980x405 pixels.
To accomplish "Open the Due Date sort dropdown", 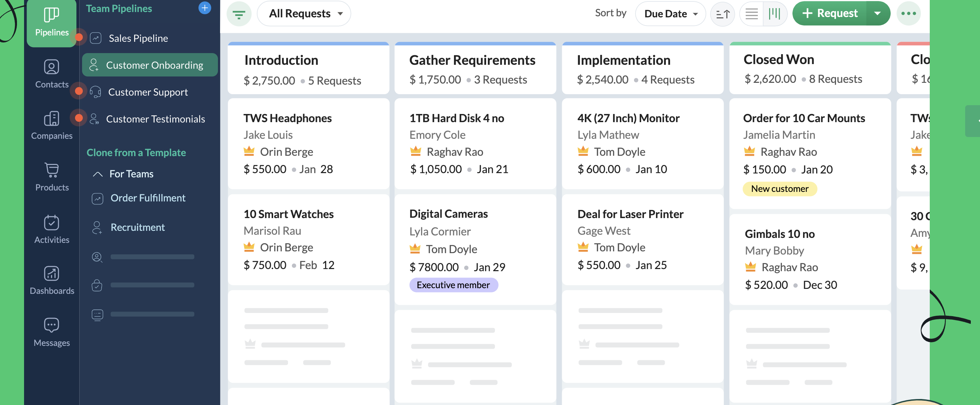I will (670, 13).
